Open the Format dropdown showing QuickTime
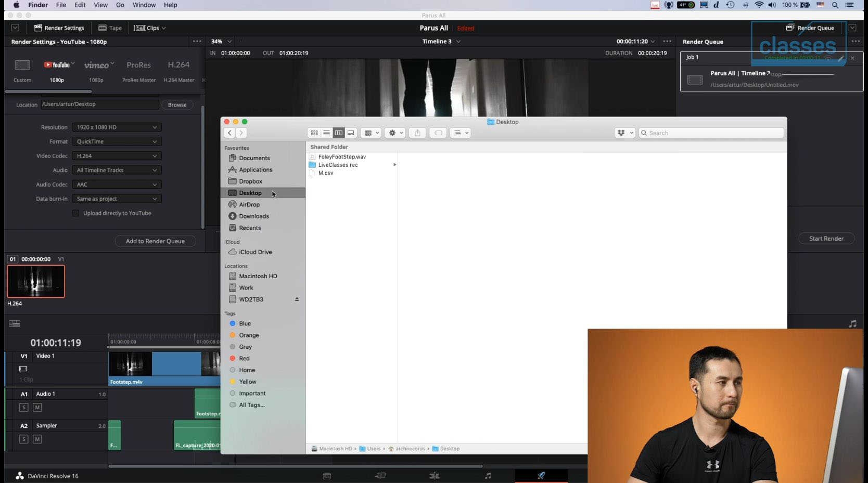868x483 pixels. coord(117,141)
